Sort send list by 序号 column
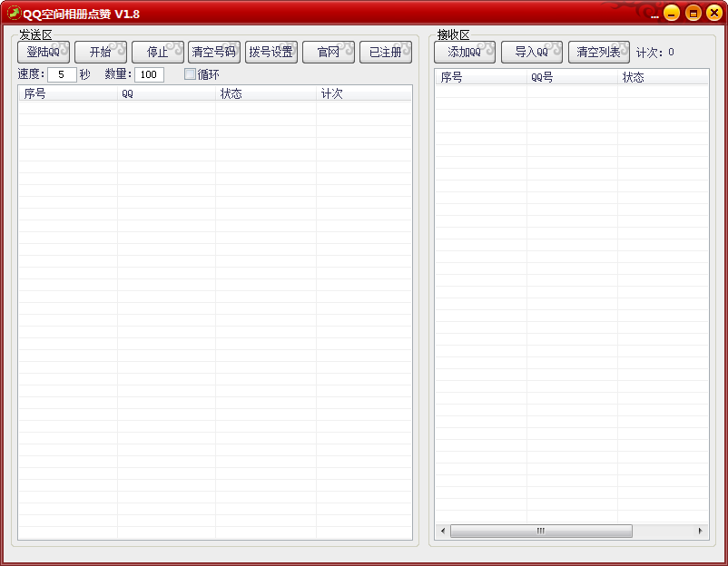The image size is (728, 566). click(68, 93)
